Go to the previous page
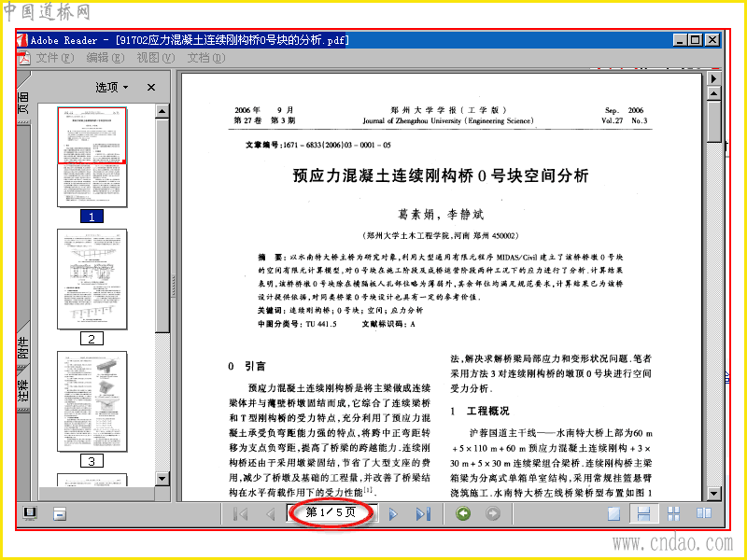This screenshot has width=747, height=560. pos(271,514)
